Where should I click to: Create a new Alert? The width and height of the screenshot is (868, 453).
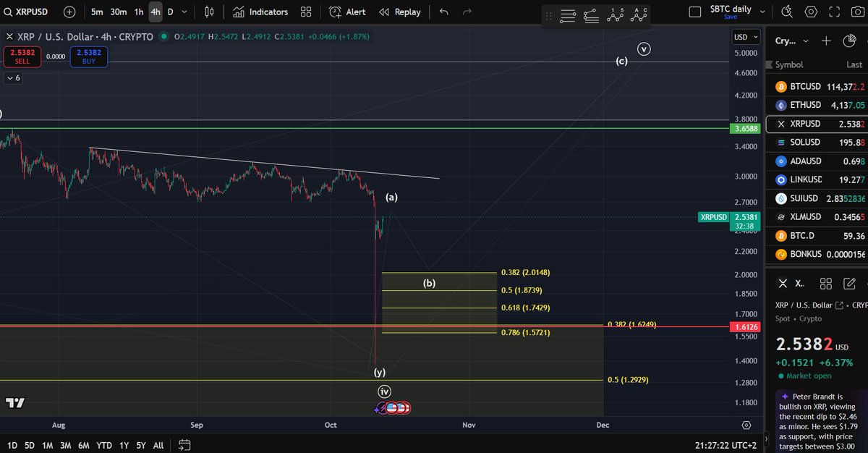tap(348, 12)
